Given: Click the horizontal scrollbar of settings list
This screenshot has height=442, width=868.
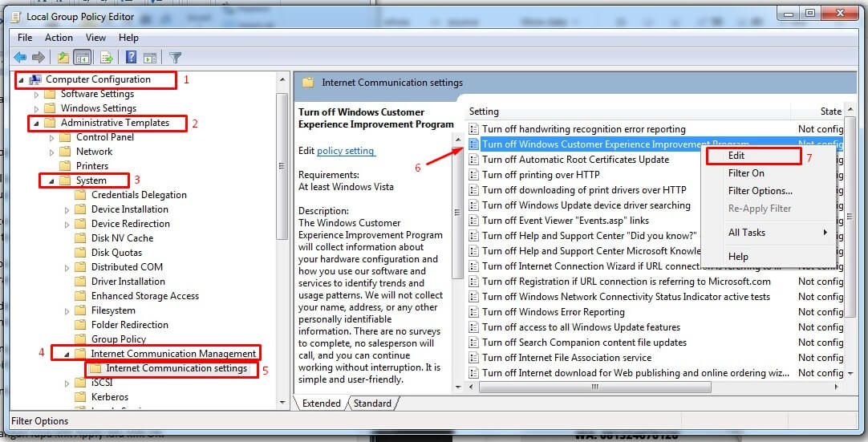Looking at the screenshot, I should 595,387.
